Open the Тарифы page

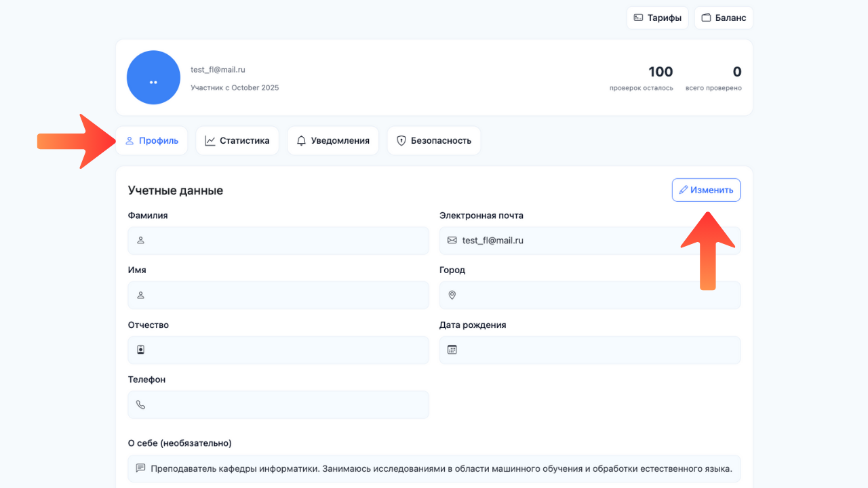tap(657, 18)
